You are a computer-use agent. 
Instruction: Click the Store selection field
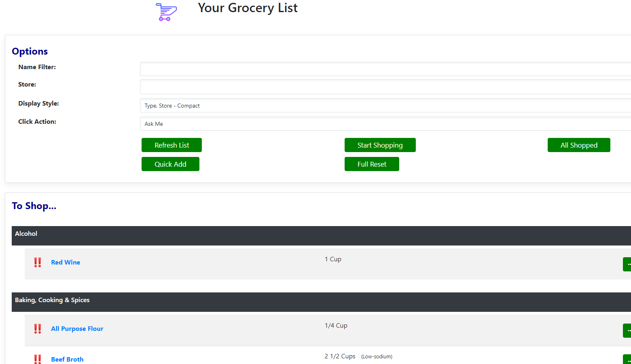point(385,87)
